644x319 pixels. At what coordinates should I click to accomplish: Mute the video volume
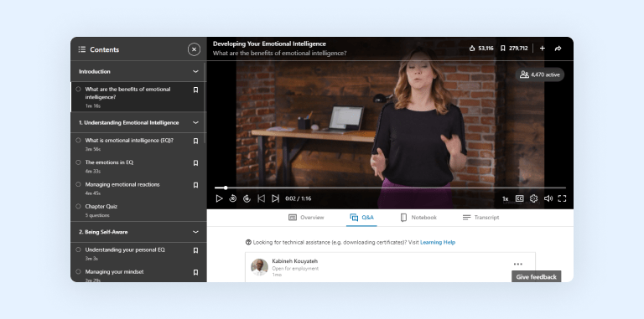[548, 198]
